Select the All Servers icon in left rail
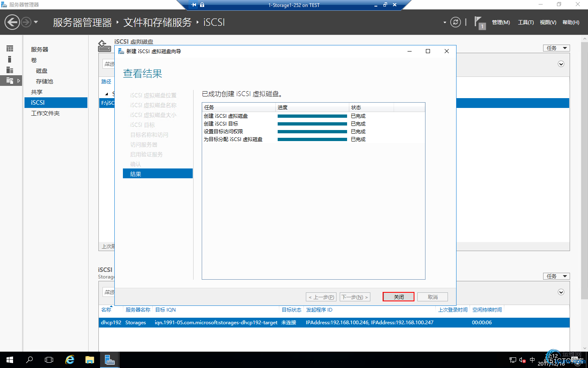 tap(10, 70)
